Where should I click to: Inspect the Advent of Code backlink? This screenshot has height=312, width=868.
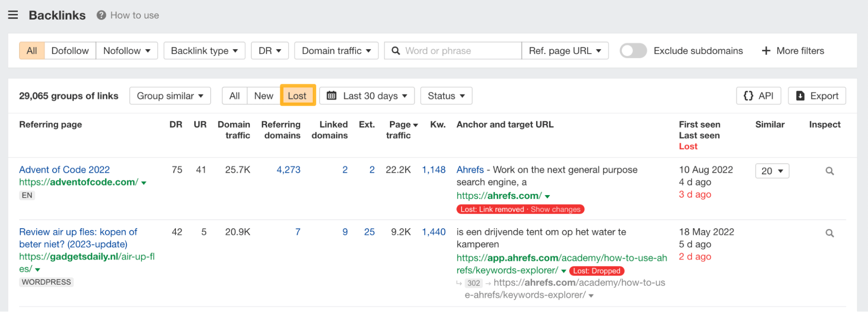(x=829, y=171)
